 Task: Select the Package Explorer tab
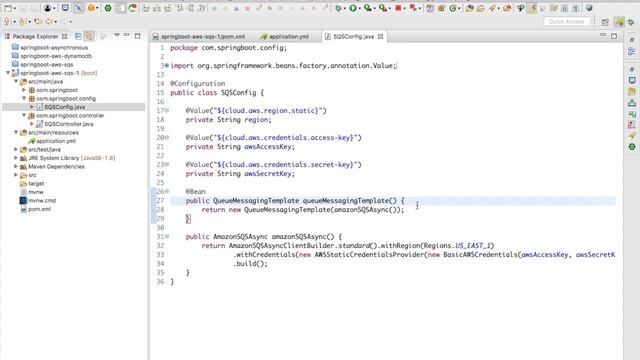tap(35, 36)
